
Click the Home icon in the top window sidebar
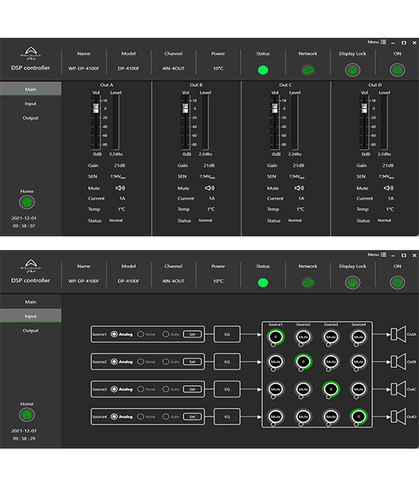27,202
